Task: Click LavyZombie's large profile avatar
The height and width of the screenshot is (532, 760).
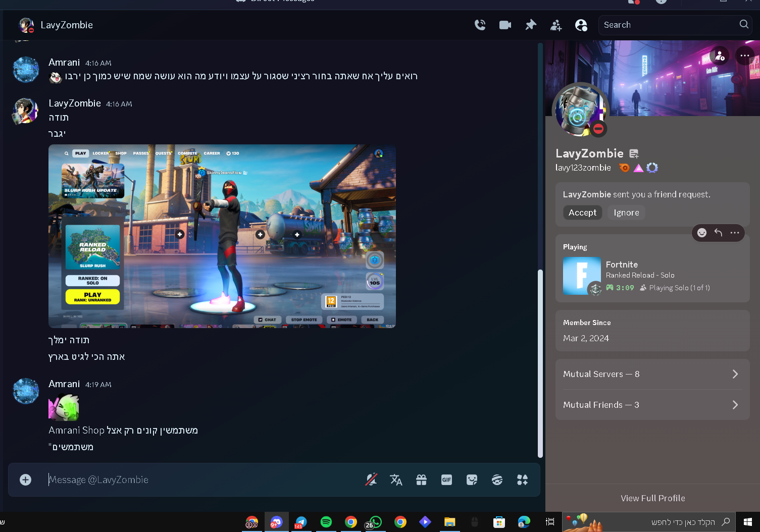Action: [580, 111]
